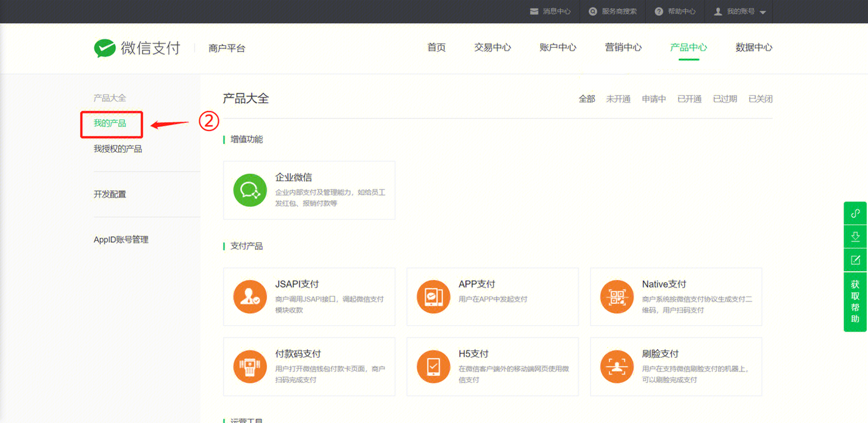This screenshot has height=423, width=868.
Task: Open the JSAPI支付 orange icon
Action: click(x=250, y=297)
